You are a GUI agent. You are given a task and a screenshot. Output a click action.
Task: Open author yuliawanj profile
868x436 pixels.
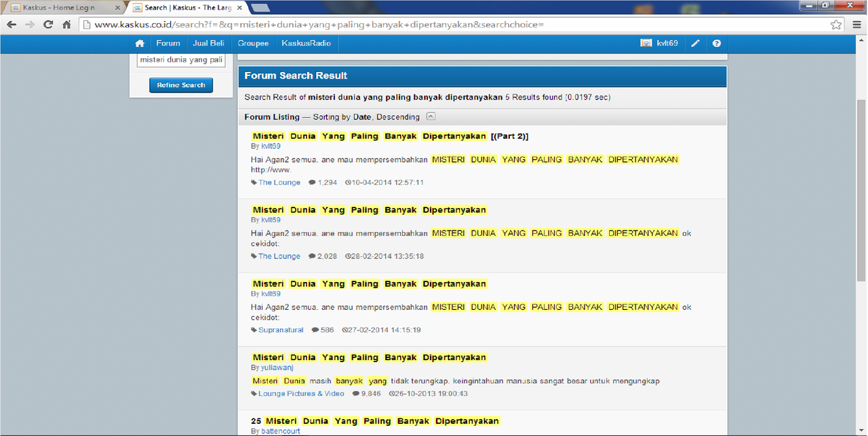pos(277,368)
